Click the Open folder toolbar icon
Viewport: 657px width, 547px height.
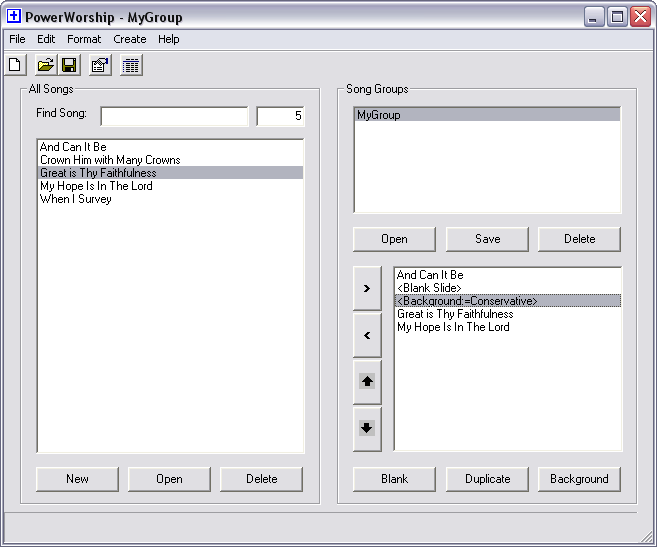[x=46, y=65]
